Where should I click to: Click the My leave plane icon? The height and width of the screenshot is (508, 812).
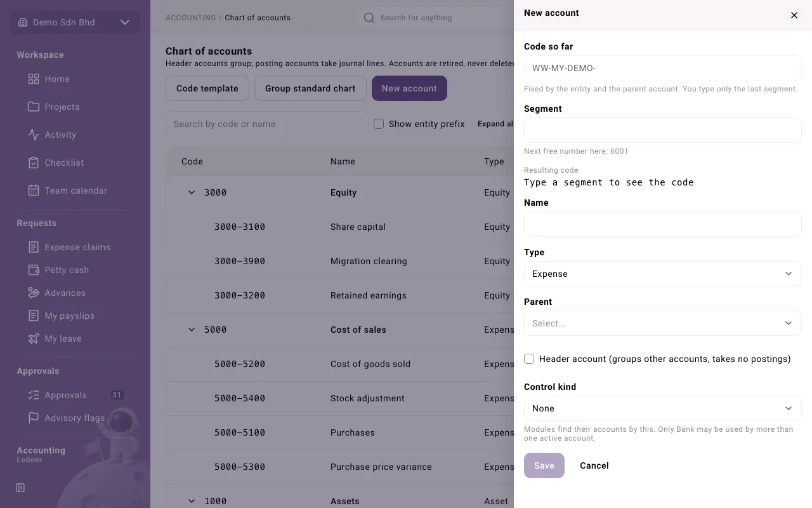click(x=34, y=338)
